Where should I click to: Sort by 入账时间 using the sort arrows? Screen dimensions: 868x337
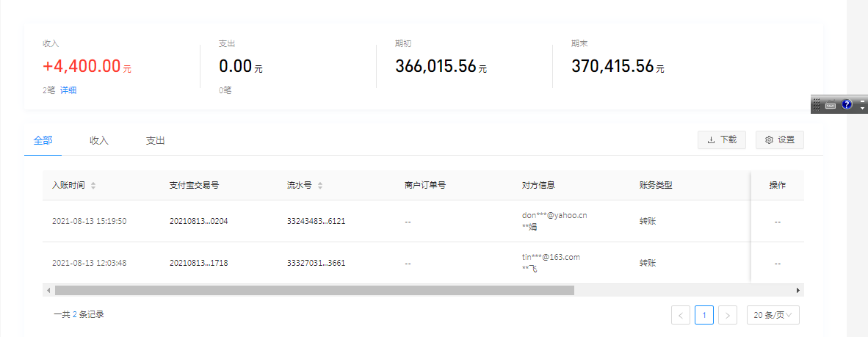[x=93, y=185]
